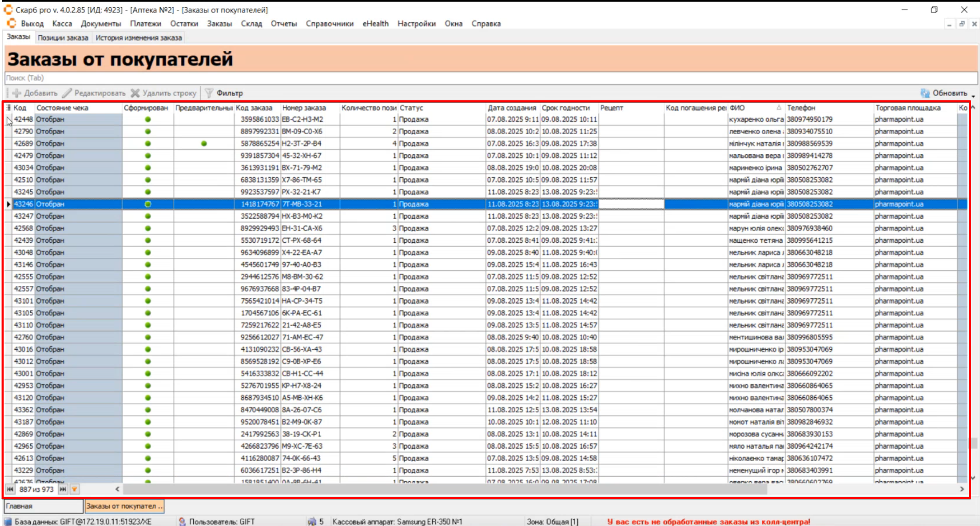Switch to Позиции заказа tab
The image size is (980, 526).
point(63,37)
